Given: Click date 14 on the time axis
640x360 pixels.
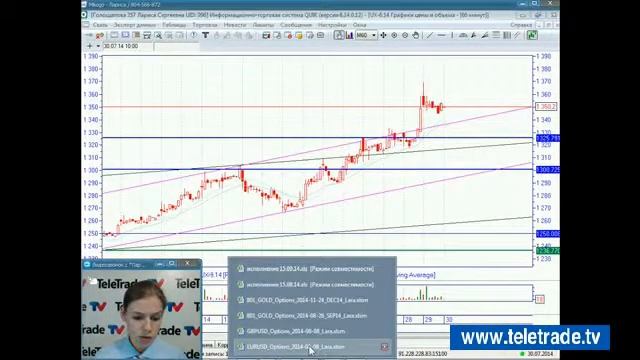Looking at the screenshot, I should pyautogui.click(x=207, y=320).
